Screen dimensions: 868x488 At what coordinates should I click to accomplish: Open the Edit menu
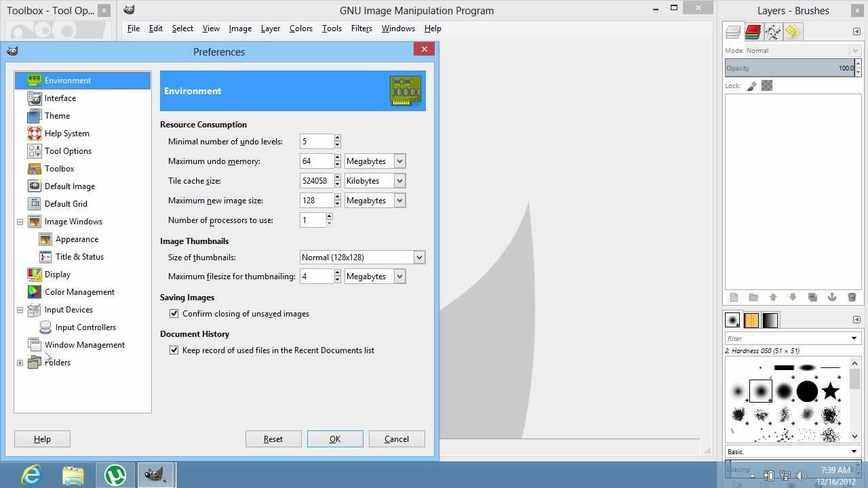tap(156, 28)
